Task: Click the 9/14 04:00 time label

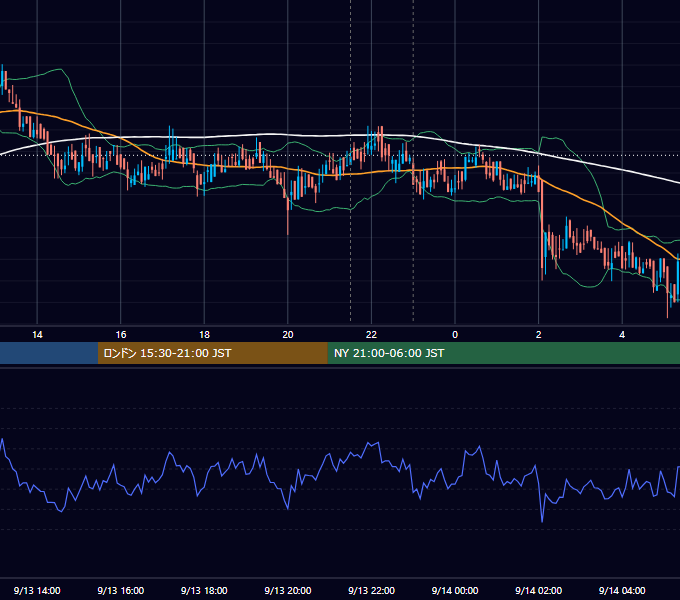Action: (x=622, y=590)
